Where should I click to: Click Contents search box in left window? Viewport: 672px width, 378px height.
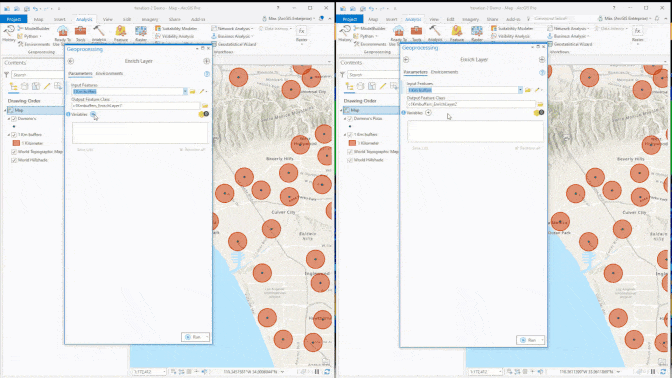(38, 75)
